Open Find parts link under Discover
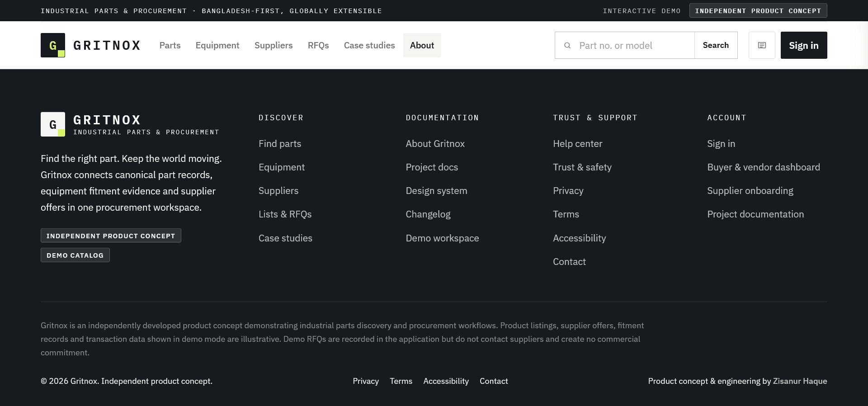868x406 pixels. click(280, 144)
